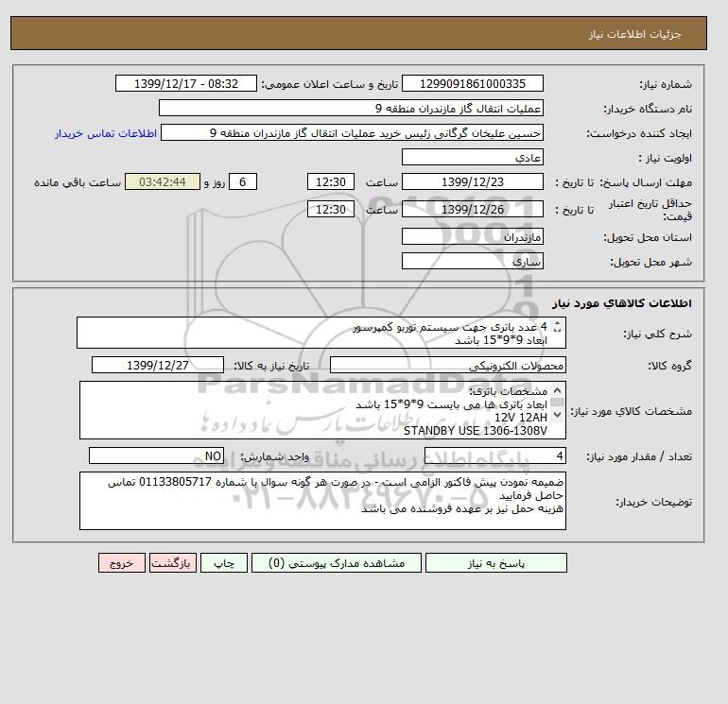Select the شماره نیاز field 1299091861000335
Screen dimensions: 728x704
tap(472, 83)
